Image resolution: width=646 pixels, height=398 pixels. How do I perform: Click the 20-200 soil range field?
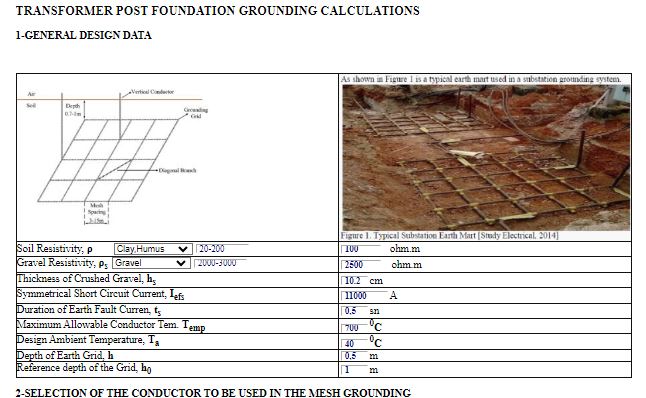click(x=222, y=249)
